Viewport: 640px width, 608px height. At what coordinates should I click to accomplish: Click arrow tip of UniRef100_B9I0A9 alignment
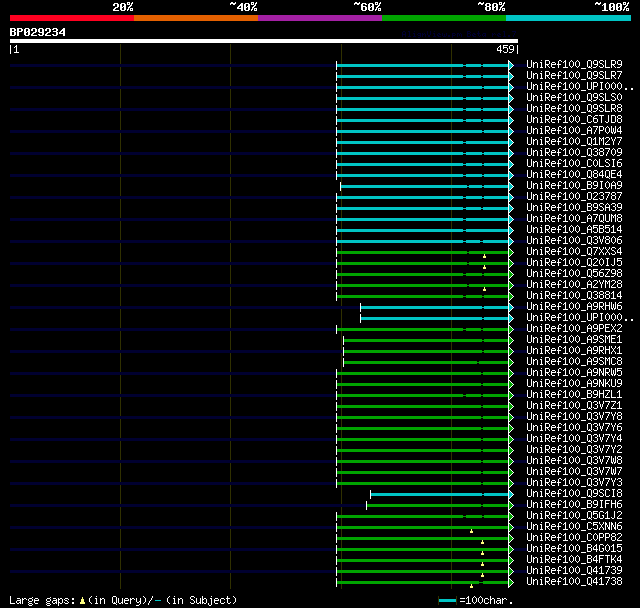click(511, 186)
